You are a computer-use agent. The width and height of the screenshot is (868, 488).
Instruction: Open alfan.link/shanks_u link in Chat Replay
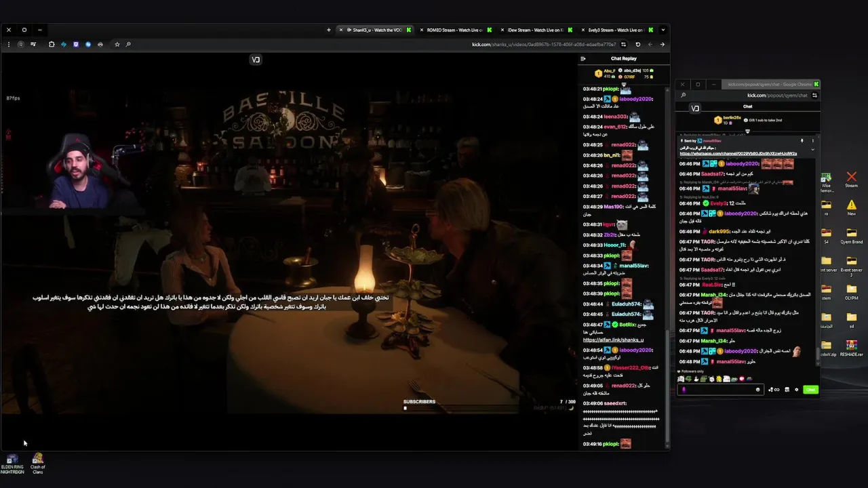point(613,340)
